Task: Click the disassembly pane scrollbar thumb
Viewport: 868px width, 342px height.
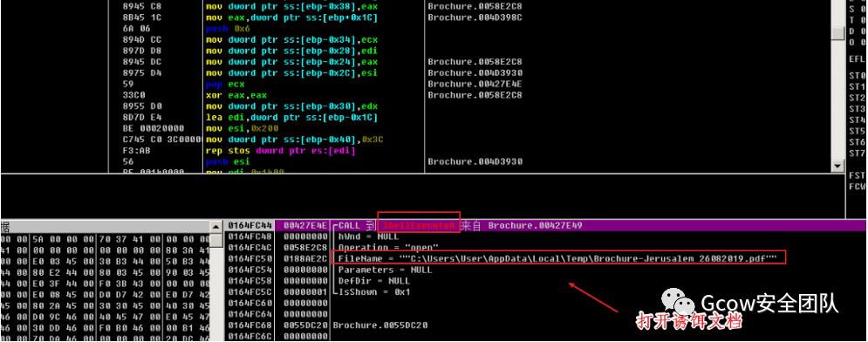Action: click(x=838, y=34)
